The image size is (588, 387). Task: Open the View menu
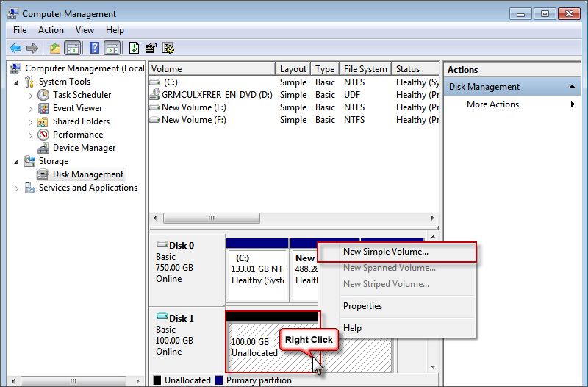point(85,30)
